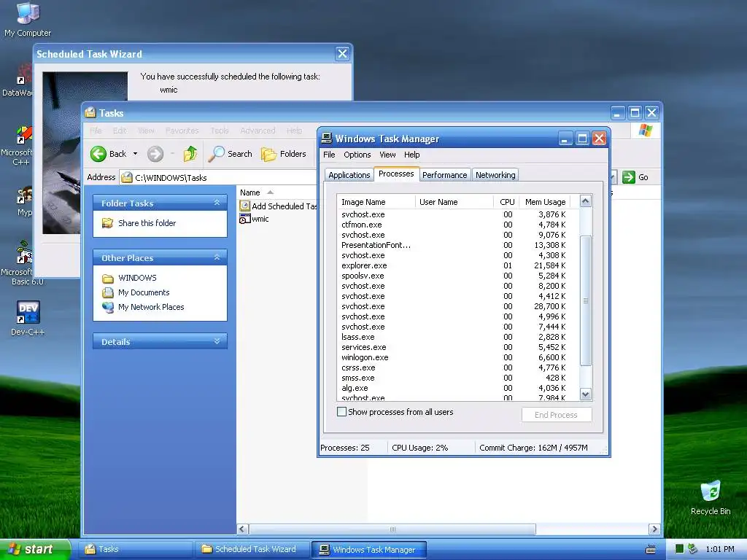
Task: Open Task Manager Help menu
Action: coord(412,155)
